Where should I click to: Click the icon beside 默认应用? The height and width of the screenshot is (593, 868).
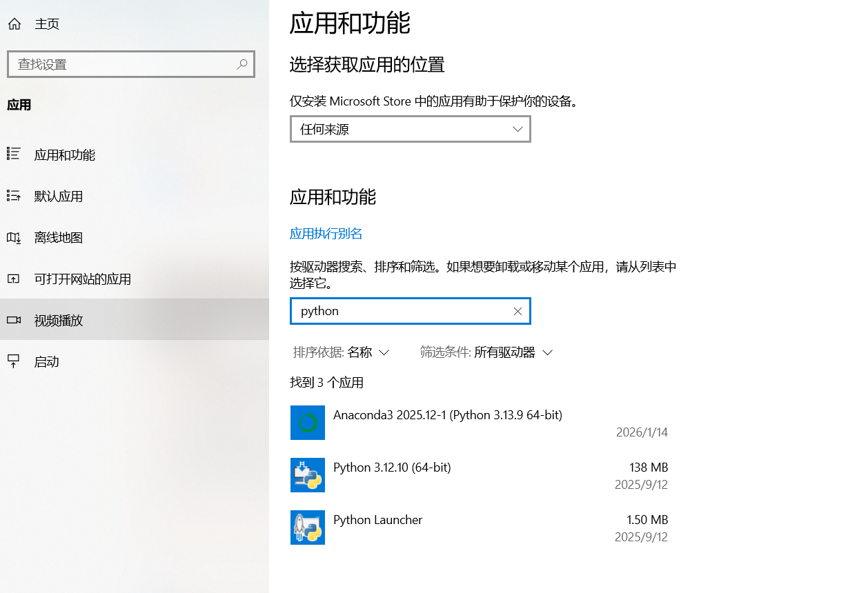click(x=13, y=196)
